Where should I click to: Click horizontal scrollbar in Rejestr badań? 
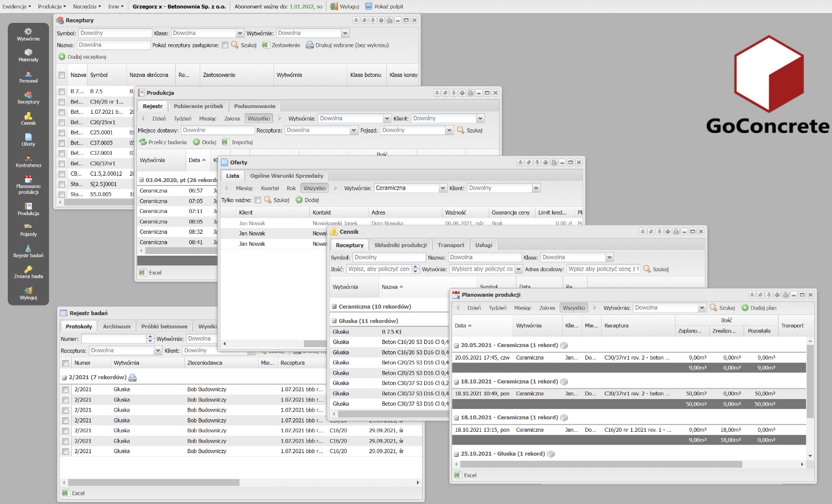pos(153,483)
